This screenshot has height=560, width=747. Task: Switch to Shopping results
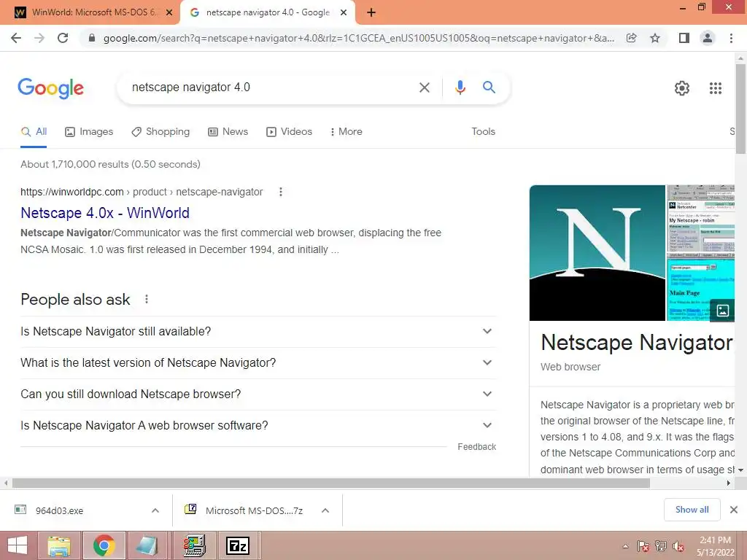tap(160, 131)
